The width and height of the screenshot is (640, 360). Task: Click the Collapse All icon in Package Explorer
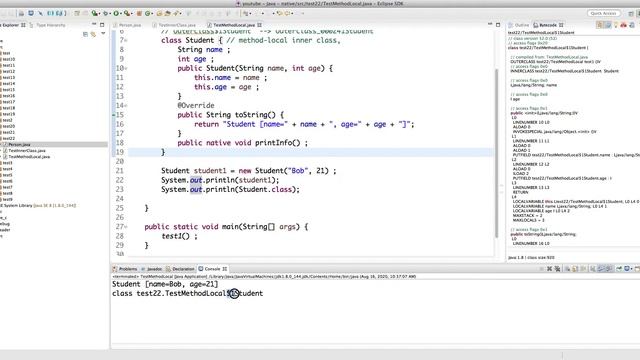point(85,34)
